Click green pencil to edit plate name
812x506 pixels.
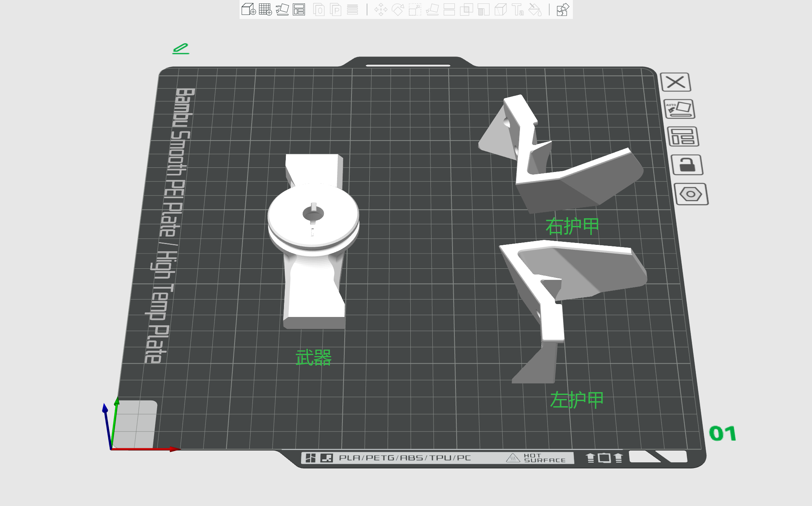tap(181, 49)
